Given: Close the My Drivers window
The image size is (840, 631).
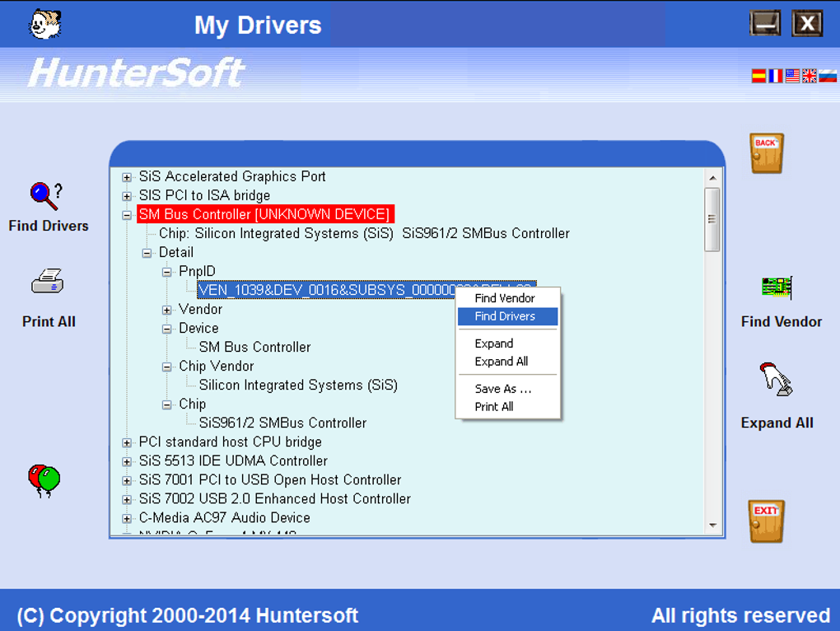Looking at the screenshot, I should pos(807,24).
